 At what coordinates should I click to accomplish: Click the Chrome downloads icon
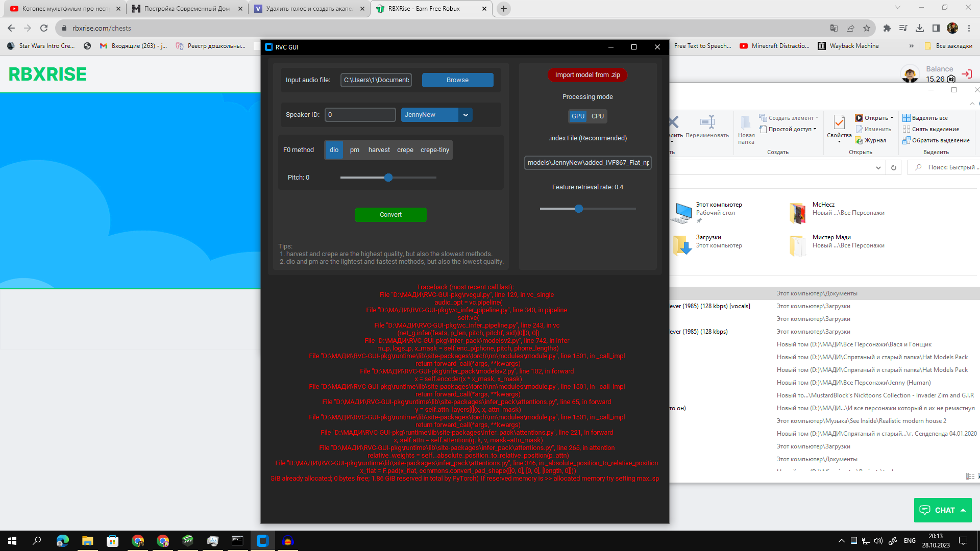click(x=920, y=28)
